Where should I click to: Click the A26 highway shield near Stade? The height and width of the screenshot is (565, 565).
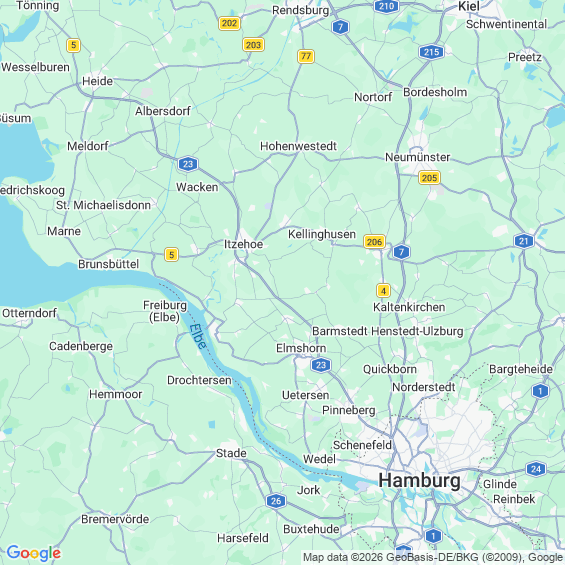(276, 501)
